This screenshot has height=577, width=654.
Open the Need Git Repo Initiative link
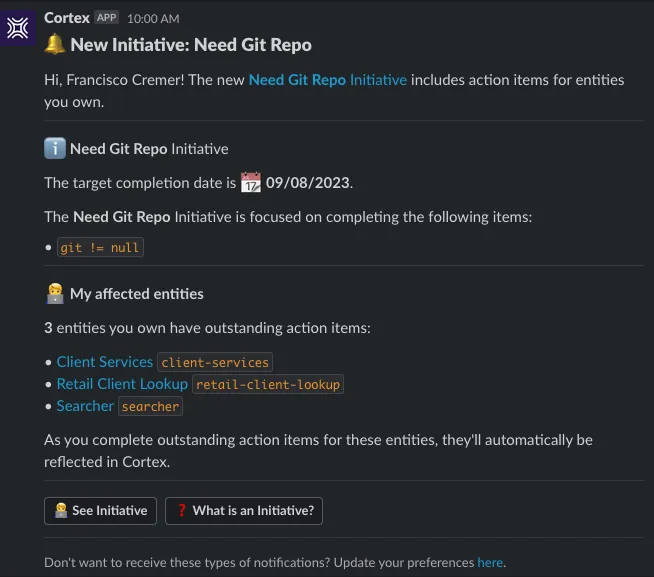click(x=327, y=80)
